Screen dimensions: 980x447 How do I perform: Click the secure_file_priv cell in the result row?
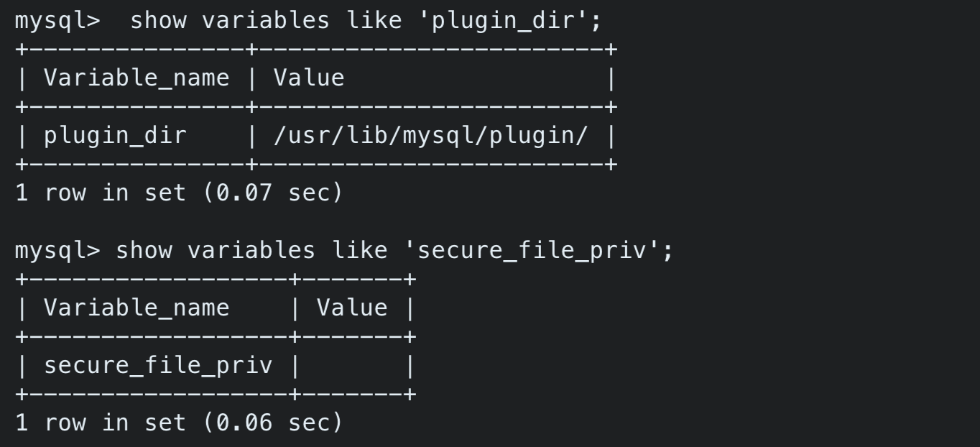(158, 366)
